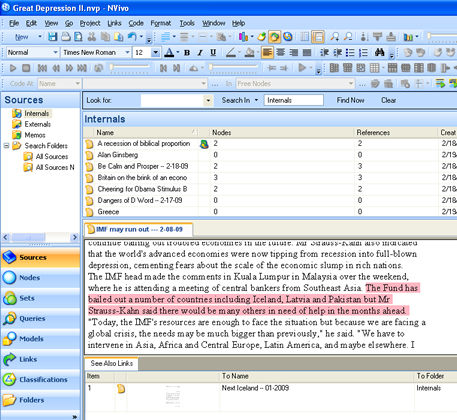Screen dimensions: 457x420
Task: Click the Copy icon in the main toolbar
Action: tap(105, 37)
